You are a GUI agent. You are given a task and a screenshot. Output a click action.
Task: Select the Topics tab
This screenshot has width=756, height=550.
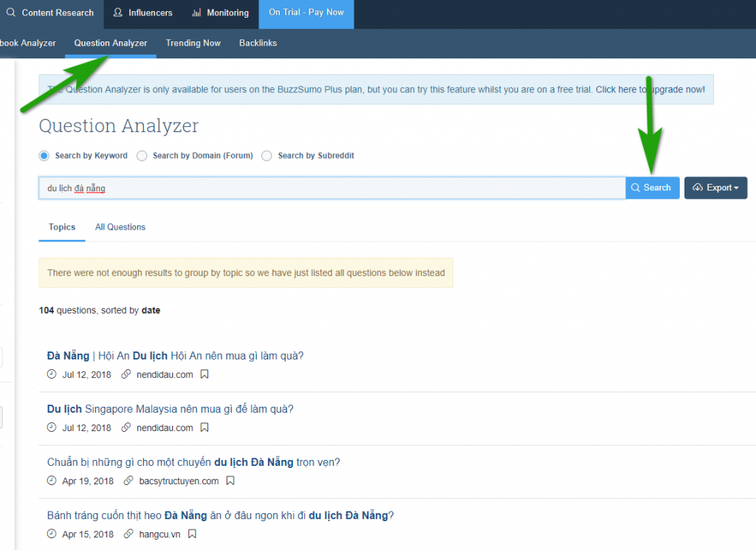[62, 227]
